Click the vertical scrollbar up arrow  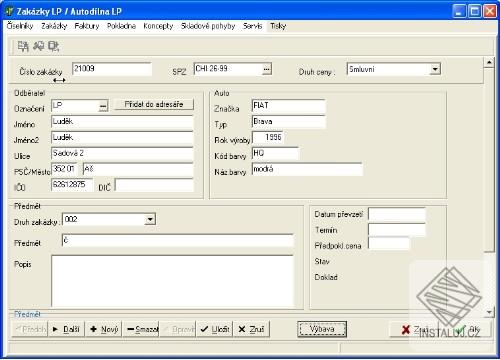coord(489,62)
